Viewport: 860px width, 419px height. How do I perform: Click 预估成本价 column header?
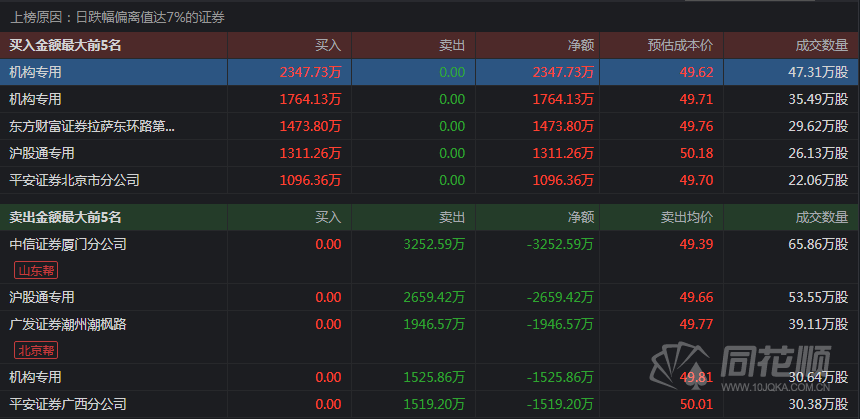680,46
